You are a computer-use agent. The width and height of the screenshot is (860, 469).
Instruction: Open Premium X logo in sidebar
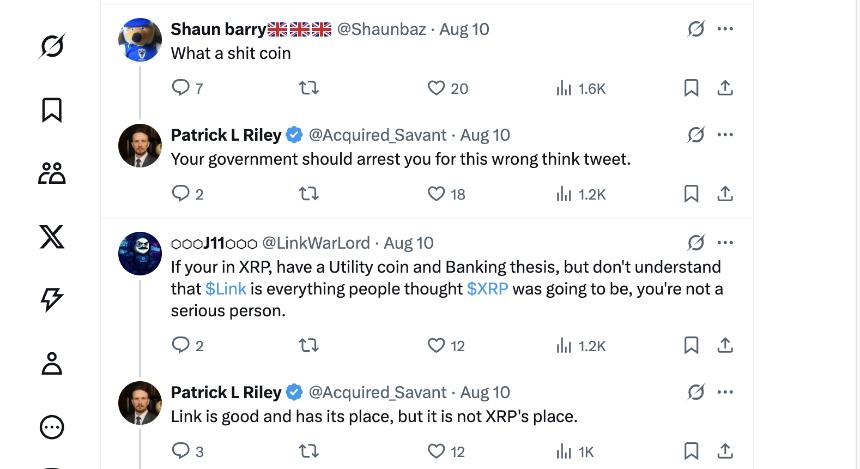[52, 236]
